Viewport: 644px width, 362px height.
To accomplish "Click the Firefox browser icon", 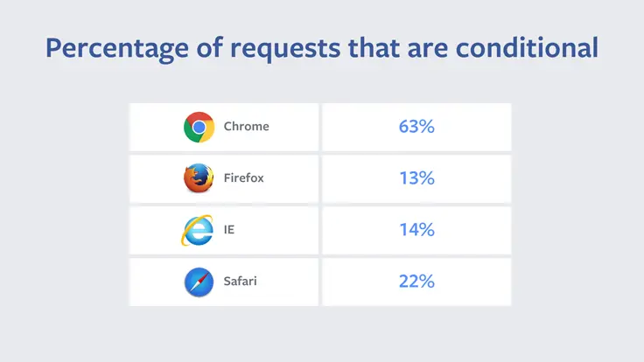I will 199,178.
